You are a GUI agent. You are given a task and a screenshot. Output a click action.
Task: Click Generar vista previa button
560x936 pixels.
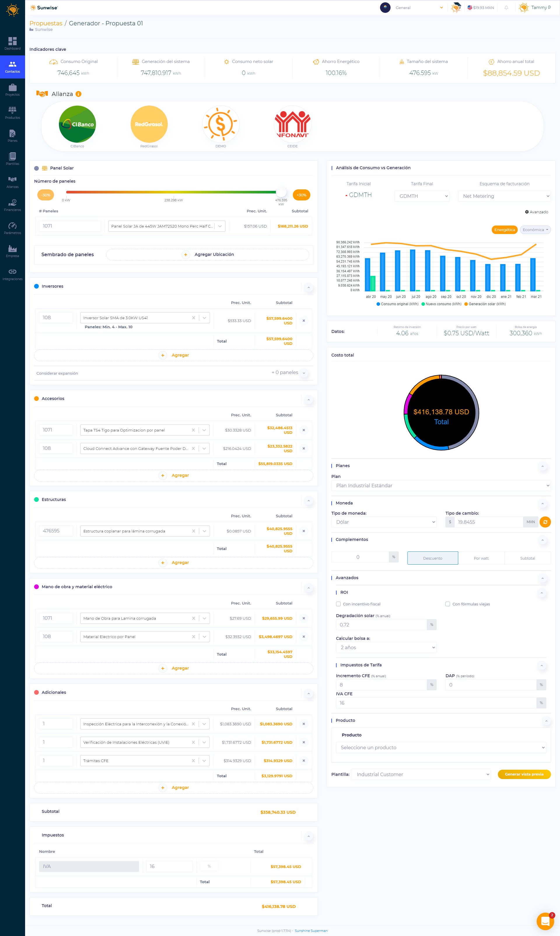(x=524, y=774)
